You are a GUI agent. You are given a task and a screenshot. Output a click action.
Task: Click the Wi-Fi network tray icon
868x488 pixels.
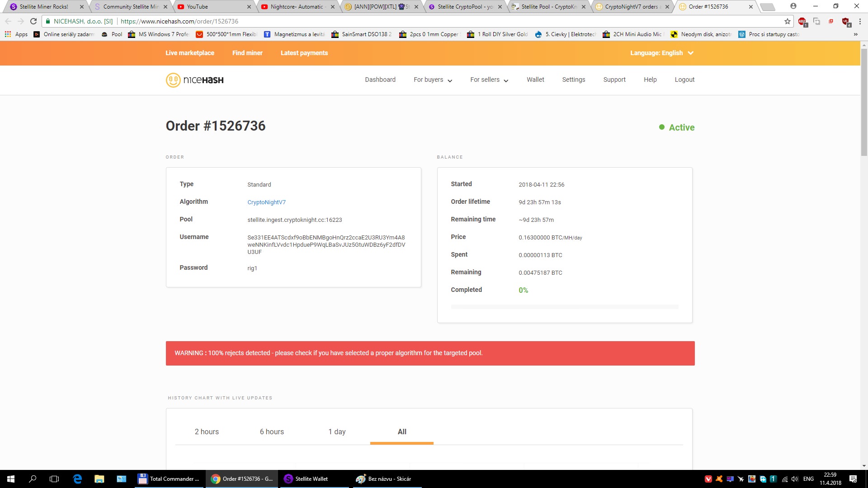pyautogui.click(x=785, y=479)
